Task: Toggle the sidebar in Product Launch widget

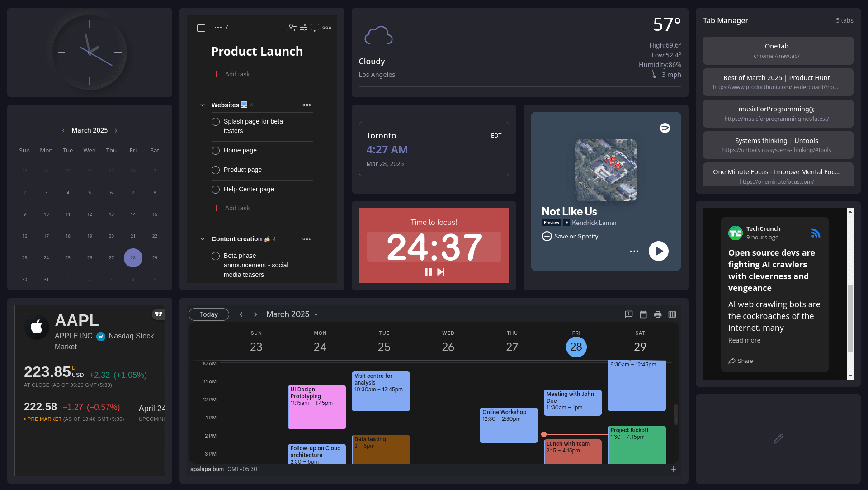Action: [201, 28]
